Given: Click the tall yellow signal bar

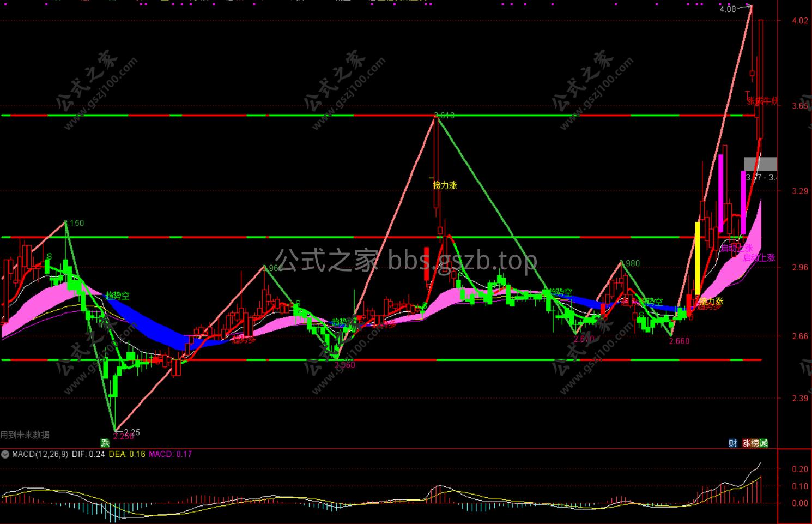Looking at the screenshot, I should click(x=697, y=258).
